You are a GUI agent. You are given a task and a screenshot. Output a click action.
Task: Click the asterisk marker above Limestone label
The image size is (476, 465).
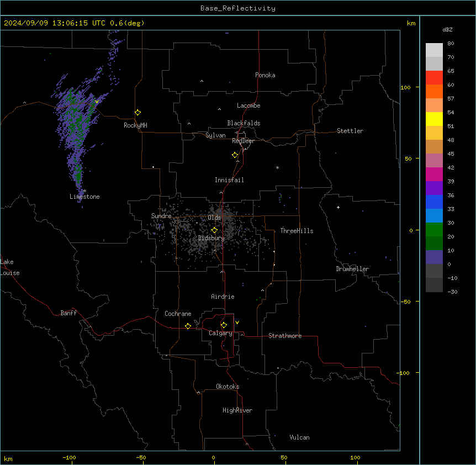[84, 191]
